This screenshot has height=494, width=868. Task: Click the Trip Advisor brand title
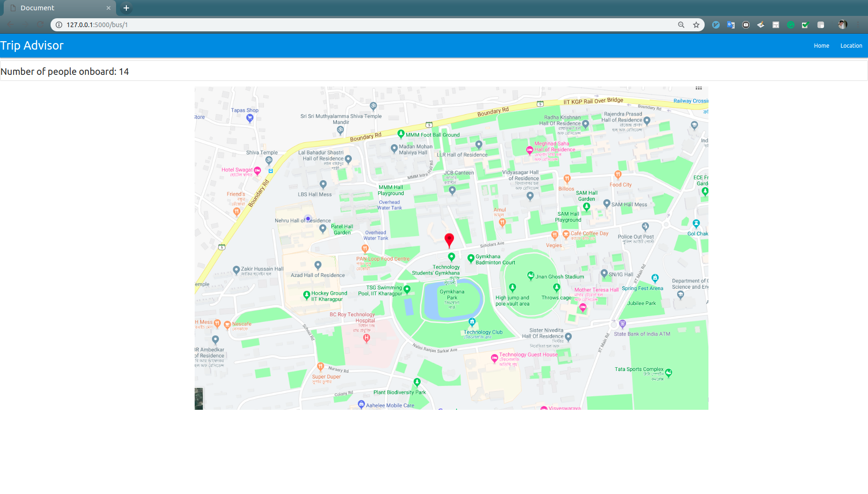tap(32, 45)
